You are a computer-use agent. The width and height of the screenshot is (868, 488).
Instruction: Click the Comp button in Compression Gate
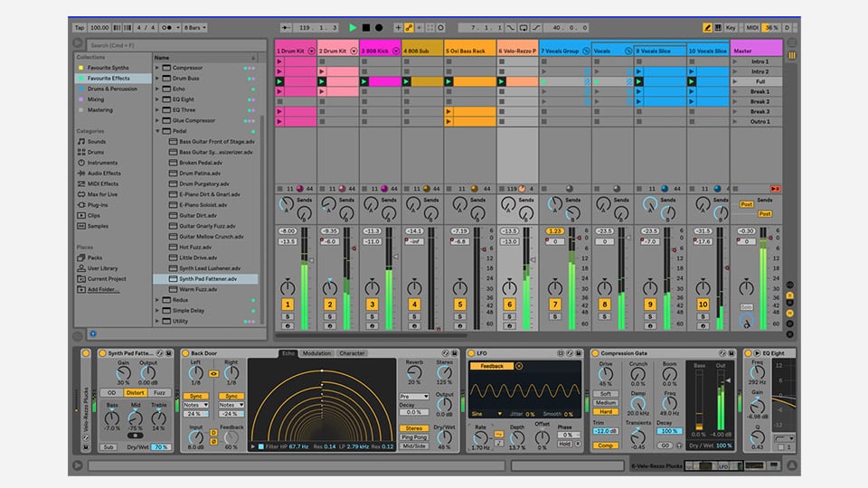(606, 446)
